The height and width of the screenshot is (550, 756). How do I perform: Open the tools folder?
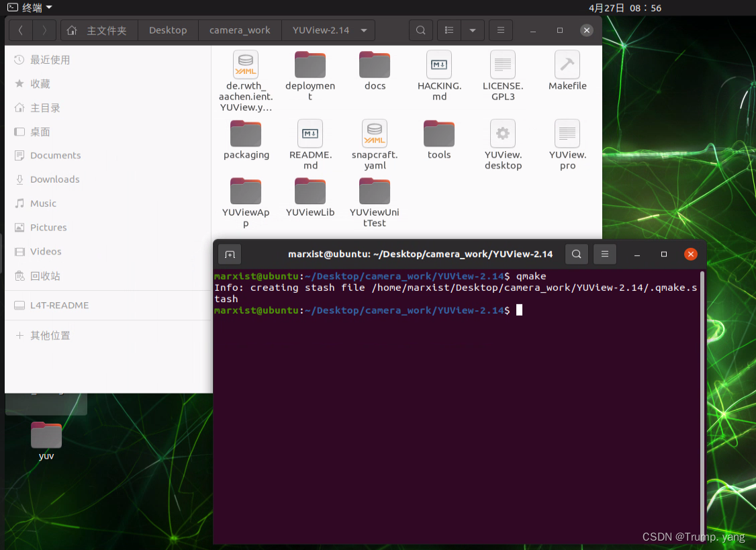438,134
